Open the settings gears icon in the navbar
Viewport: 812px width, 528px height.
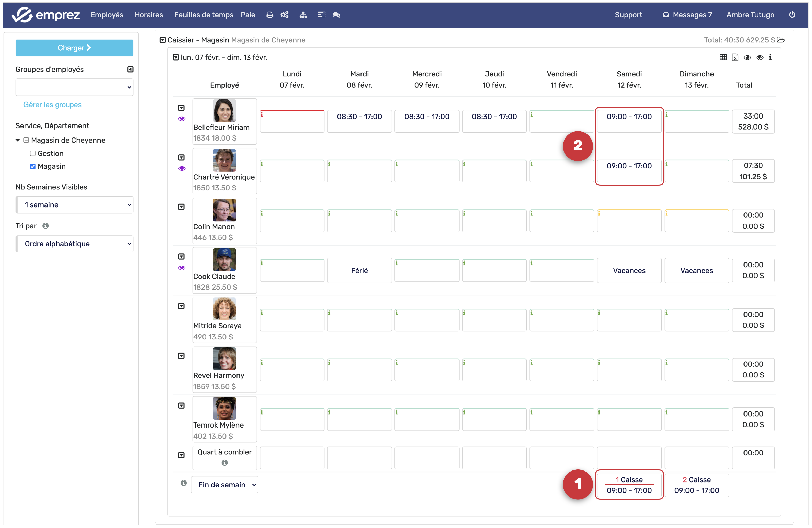(285, 15)
